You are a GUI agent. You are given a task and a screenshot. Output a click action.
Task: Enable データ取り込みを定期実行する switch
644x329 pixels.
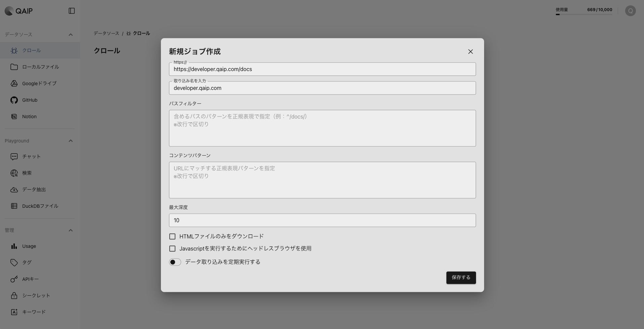[x=175, y=262]
